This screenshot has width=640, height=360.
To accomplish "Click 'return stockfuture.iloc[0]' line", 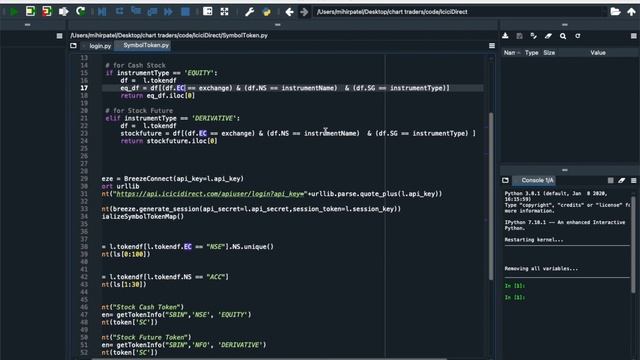I will [169, 141].
